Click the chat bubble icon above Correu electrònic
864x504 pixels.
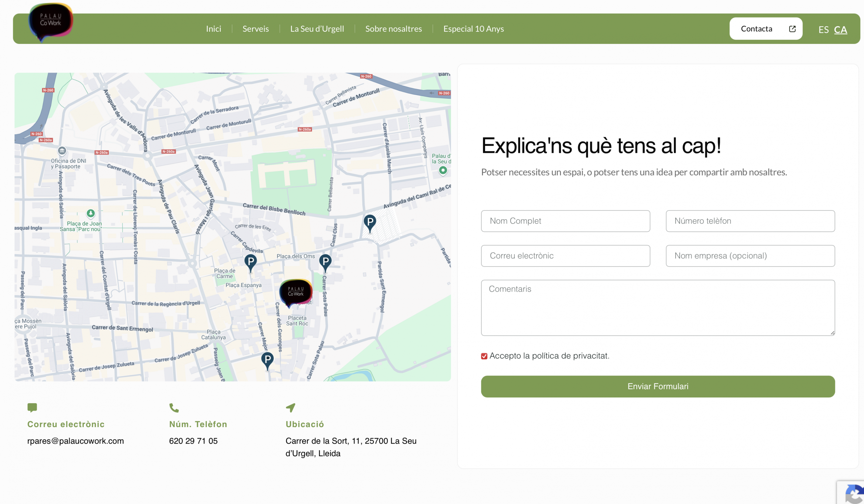pyautogui.click(x=32, y=408)
